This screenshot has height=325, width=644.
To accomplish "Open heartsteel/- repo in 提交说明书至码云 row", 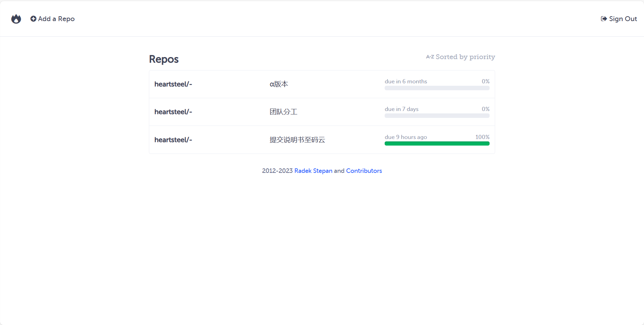I will coord(173,140).
